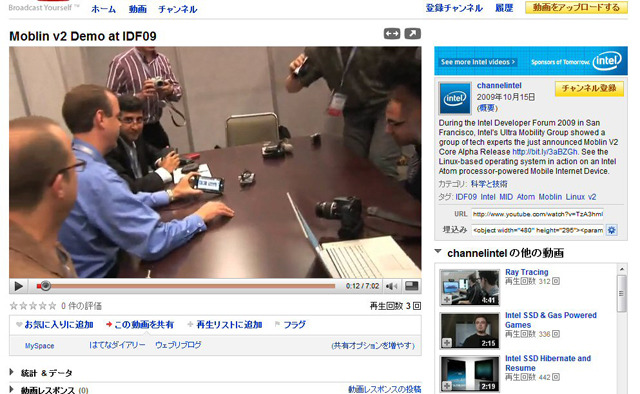Show more sharing options 共有オプションを増やす
640x394 pixels.
tap(373, 346)
